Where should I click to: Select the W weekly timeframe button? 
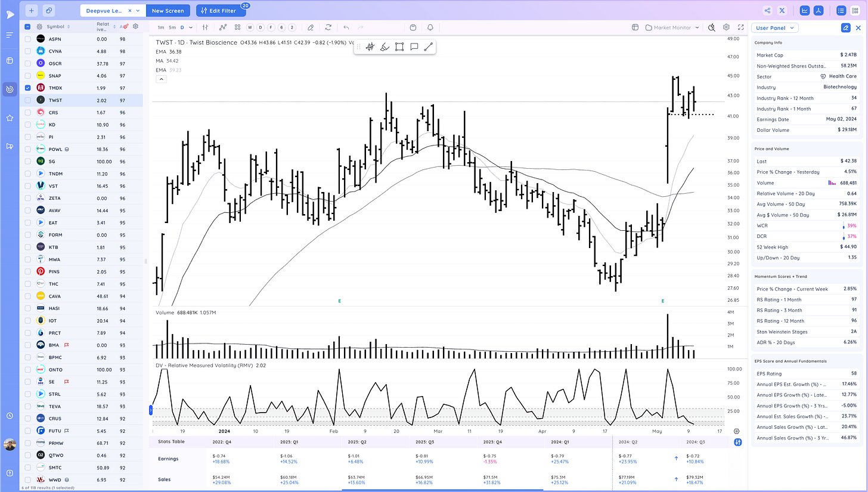point(250,27)
